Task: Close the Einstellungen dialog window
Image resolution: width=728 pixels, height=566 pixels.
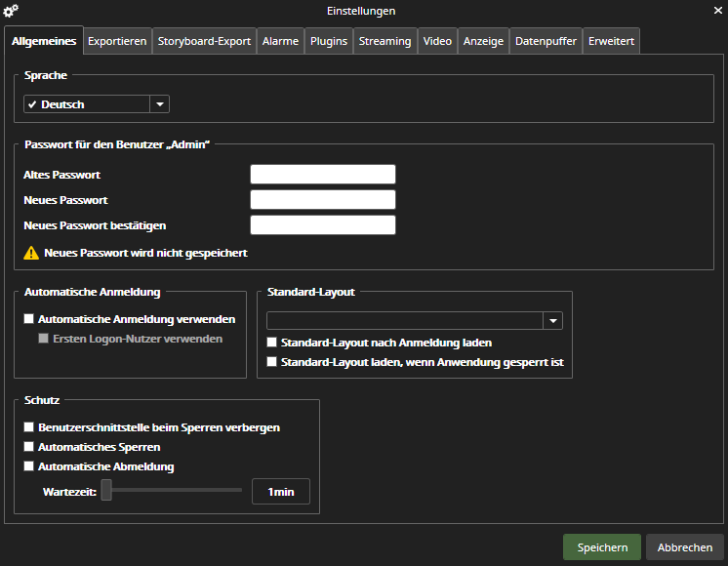Action: coord(717,11)
